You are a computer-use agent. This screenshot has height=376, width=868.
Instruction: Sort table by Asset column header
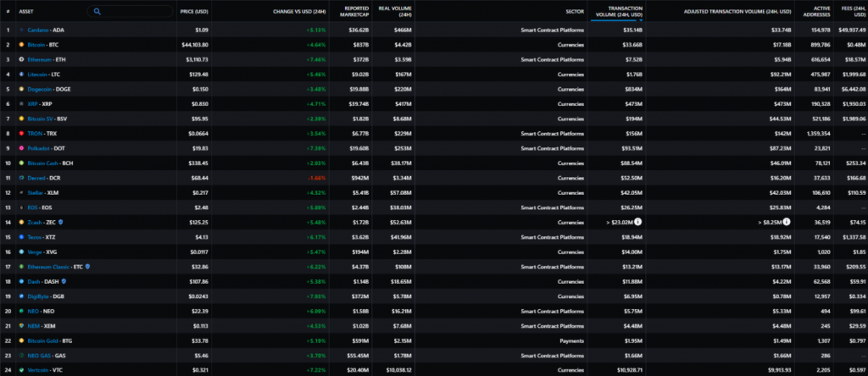pos(25,11)
